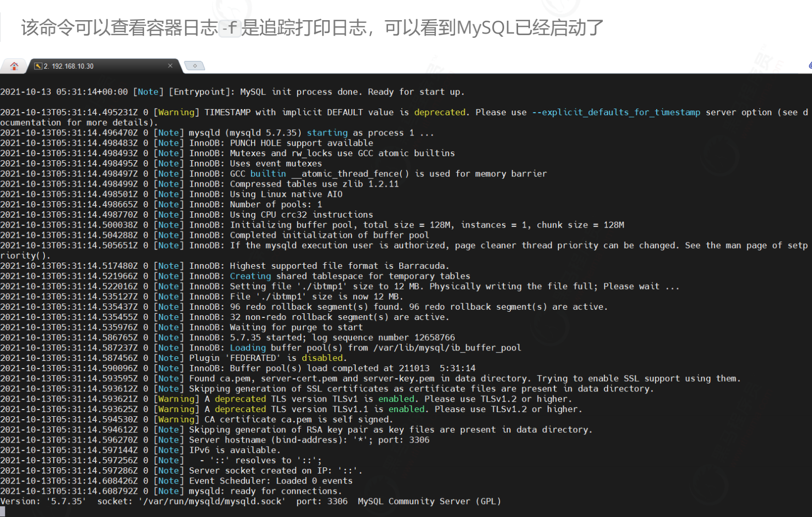Click the '--explicit_defaults_for_timestamp' option text
812x517 pixels.
click(616, 112)
